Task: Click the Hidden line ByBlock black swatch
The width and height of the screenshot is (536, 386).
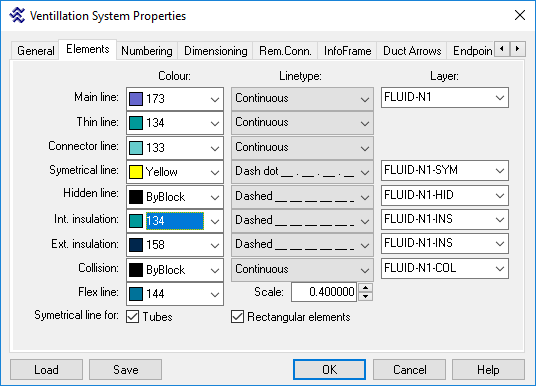Action: pyautogui.click(x=136, y=197)
